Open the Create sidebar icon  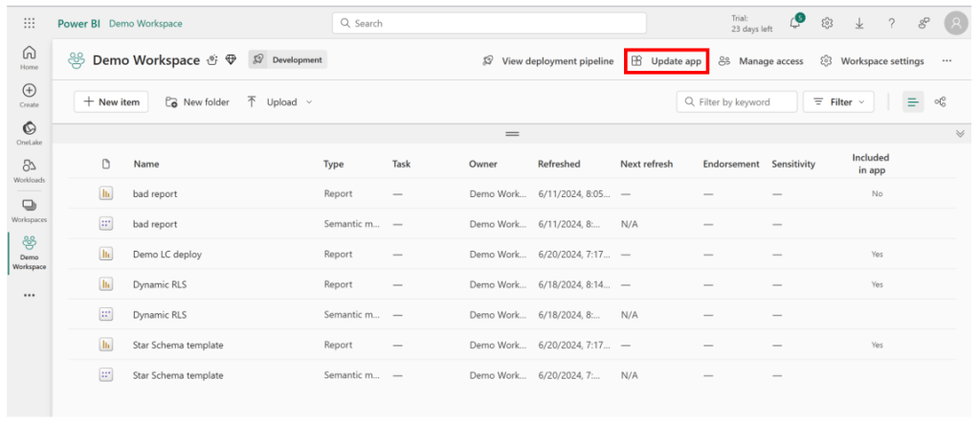[x=29, y=95]
